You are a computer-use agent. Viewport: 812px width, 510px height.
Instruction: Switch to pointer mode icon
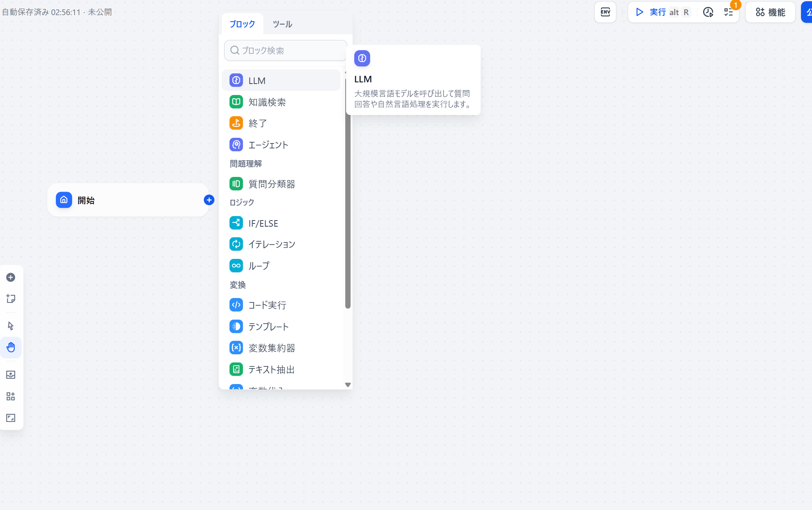coord(11,326)
